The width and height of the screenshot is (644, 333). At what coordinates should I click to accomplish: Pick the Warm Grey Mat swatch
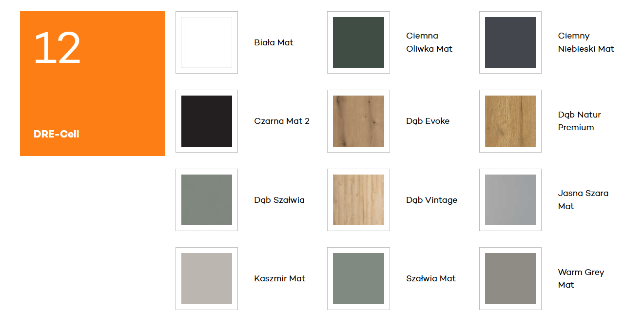510,278
